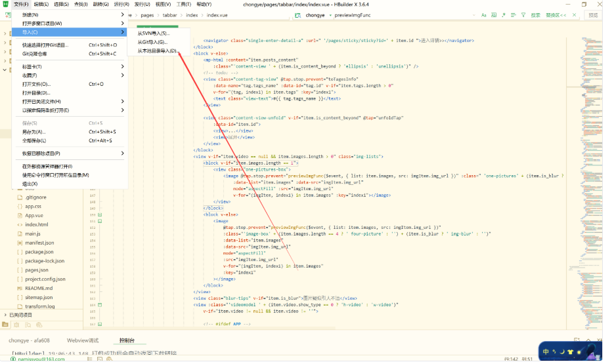Collapse code fold marker at line 150
Viewport: 616px width, 364px height.
pyautogui.click(x=100, y=215)
